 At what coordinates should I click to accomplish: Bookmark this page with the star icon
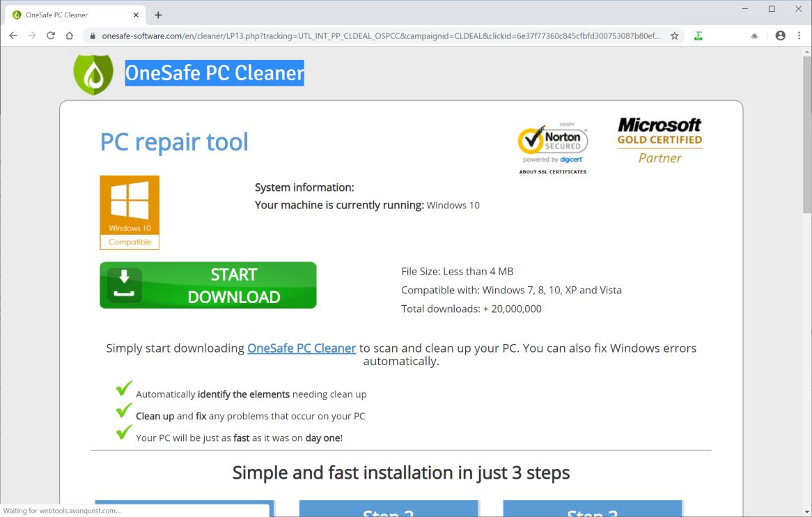point(674,36)
